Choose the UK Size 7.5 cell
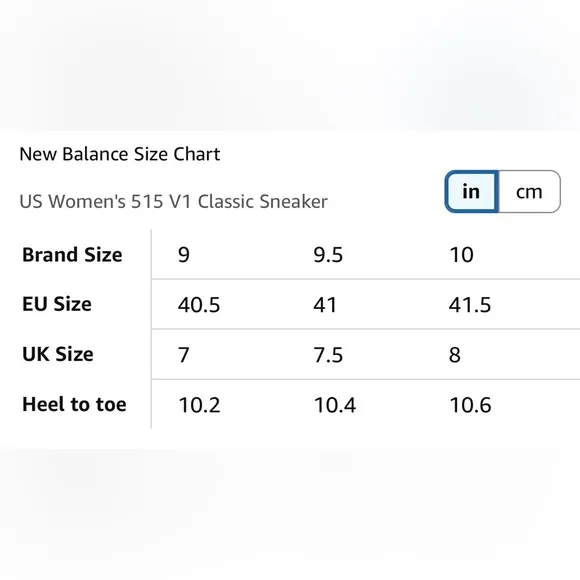The image size is (580, 580). 328,355
